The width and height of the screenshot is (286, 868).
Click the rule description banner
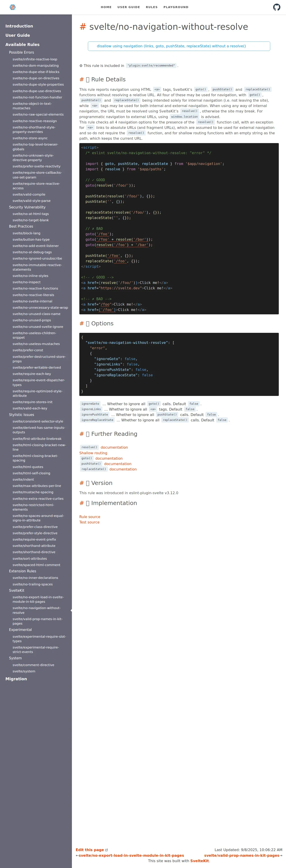pyautogui.click(x=179, y=46)
